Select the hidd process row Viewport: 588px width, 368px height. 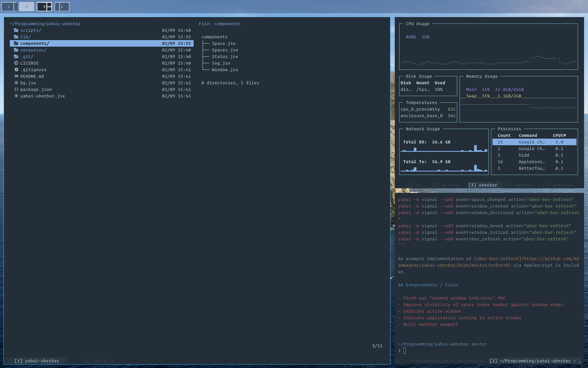pos(534,155)
